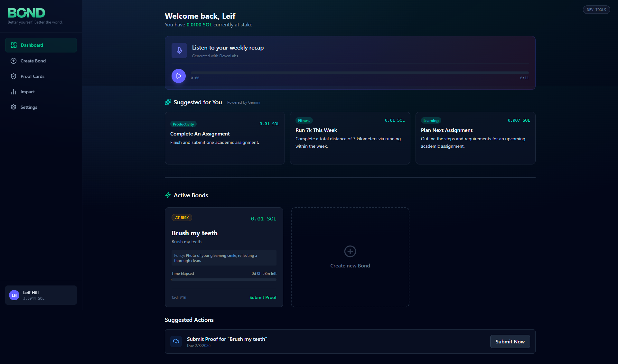This screenshot has width=618, height=364.
Task: Play the weekly recap audio
Action: (179, 76)
